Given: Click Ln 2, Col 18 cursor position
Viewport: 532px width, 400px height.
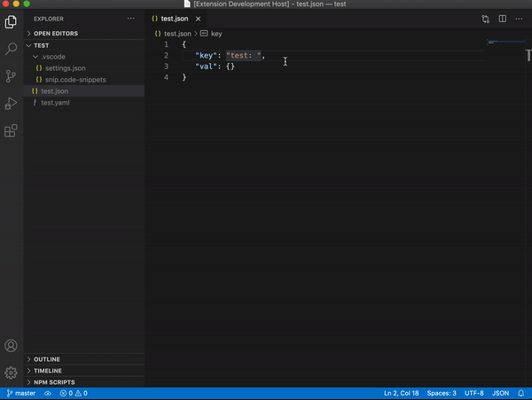Looking at the screenshot, I should tap(402, 393).
